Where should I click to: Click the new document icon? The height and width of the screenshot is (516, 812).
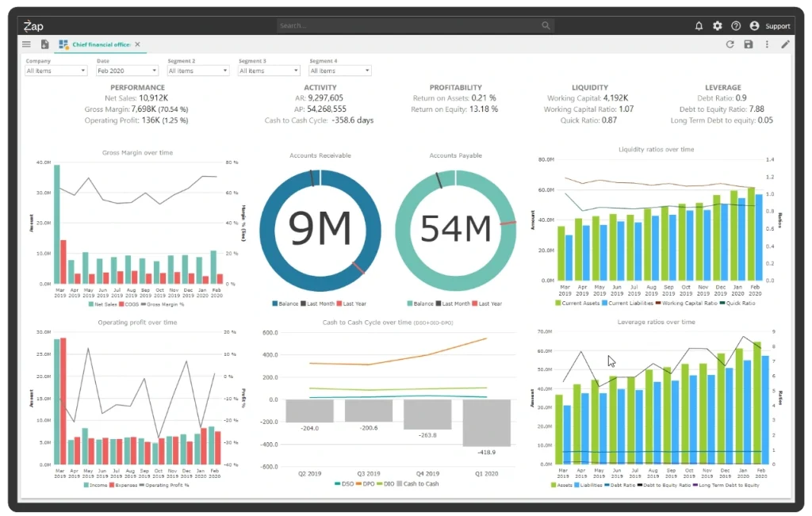(44, 44)
